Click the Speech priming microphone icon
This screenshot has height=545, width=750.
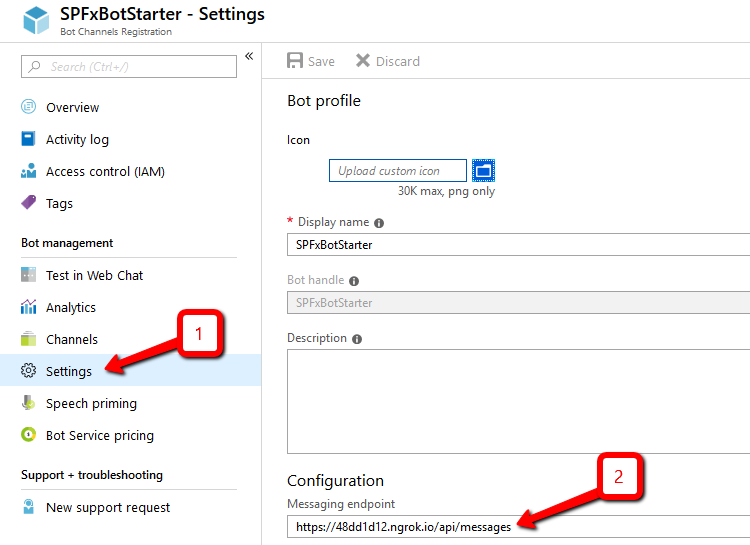(x=28, y=403)
